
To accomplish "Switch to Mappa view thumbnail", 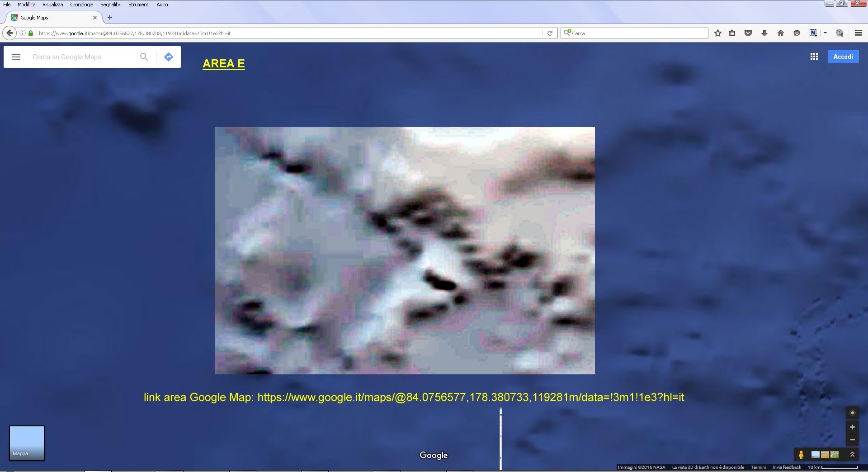I will coord(27,443).
